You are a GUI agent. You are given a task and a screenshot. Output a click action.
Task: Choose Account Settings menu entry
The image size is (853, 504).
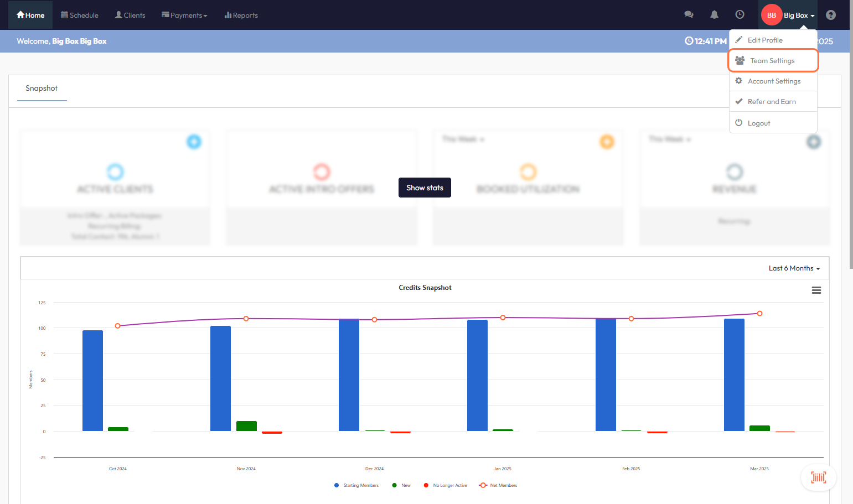click(774, 81)
